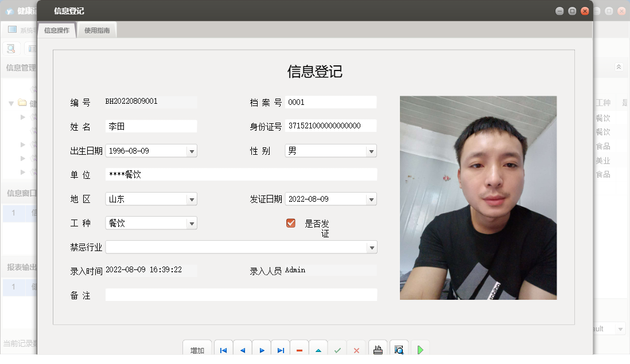Click the 姓名 input field

click(x=151, y=126)
